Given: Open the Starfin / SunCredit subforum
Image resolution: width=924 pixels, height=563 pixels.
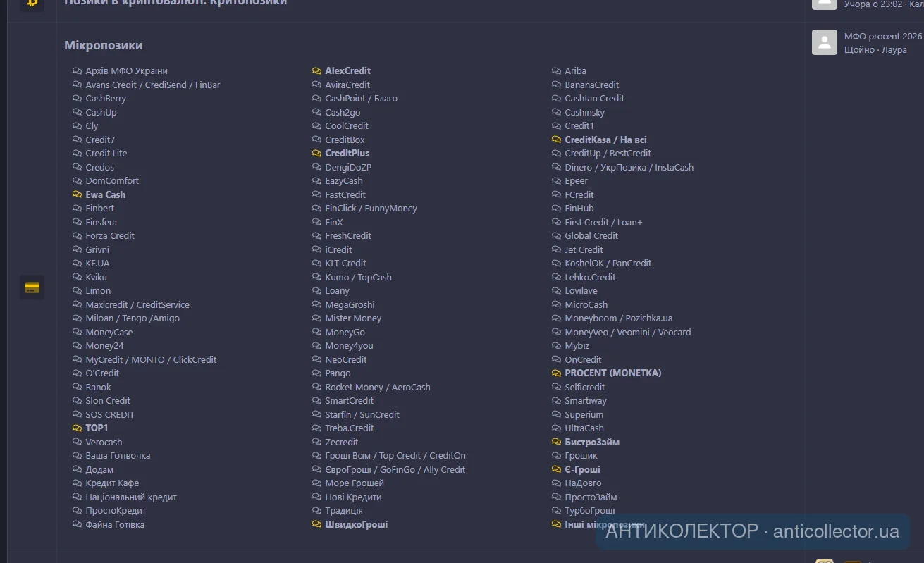Looking at the screenshot, I should (362, 415).
